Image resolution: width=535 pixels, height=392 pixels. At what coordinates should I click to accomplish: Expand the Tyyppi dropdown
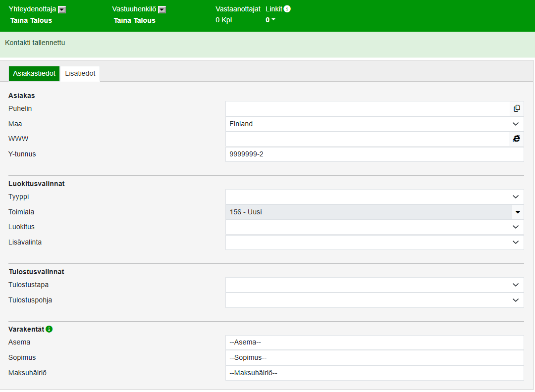tap(374, 196)
